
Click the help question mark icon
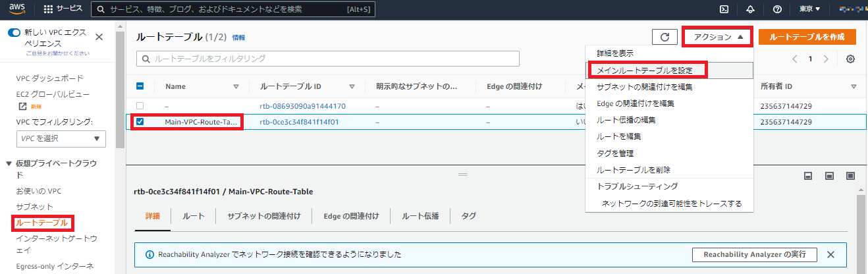(x=777, y=9)
